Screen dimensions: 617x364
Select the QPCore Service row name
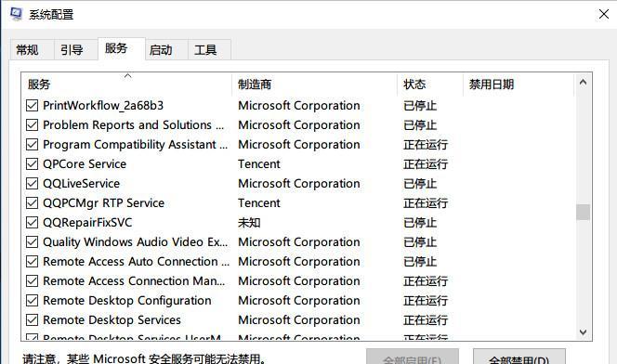pyautogui.click(x=85, y=164)
